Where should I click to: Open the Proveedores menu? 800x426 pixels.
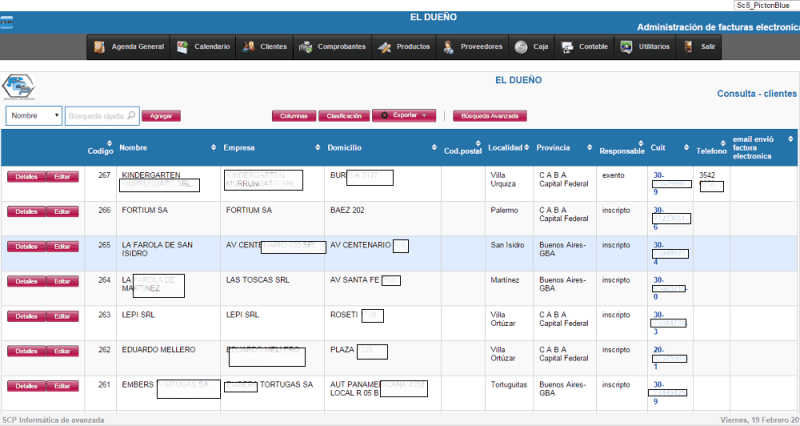point(472,47)
